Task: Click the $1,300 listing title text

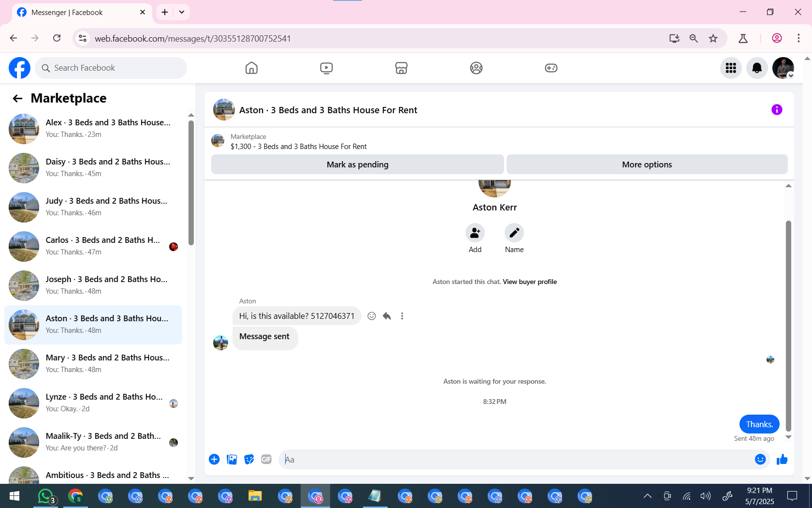Action: tap(298, 147)
